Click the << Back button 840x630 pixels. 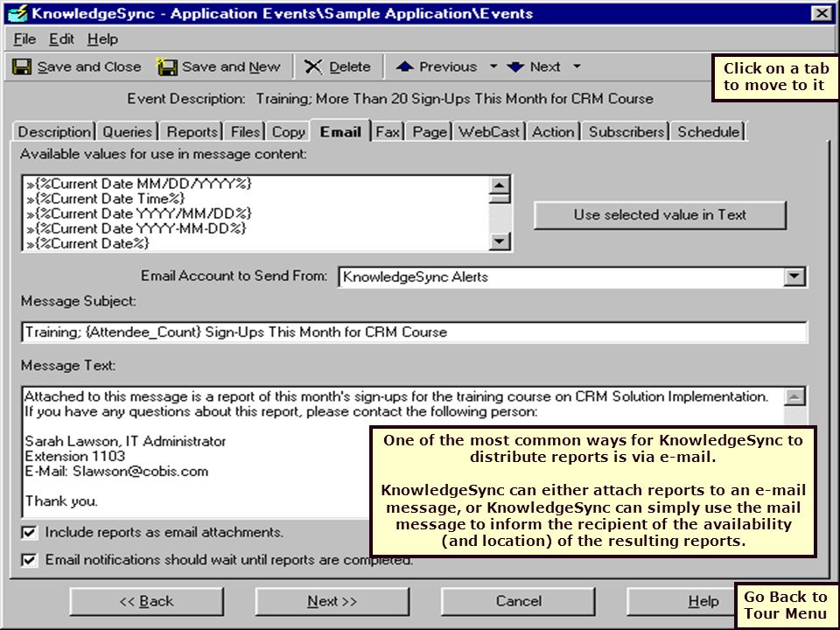point(147,602)
